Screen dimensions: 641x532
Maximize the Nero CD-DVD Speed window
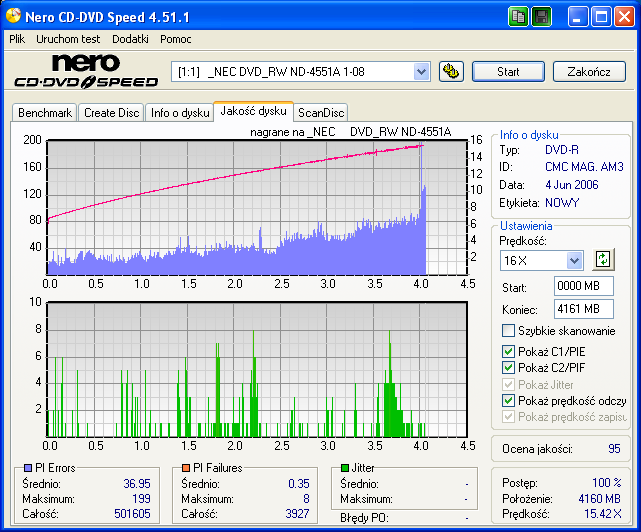[x=601, y=17]
